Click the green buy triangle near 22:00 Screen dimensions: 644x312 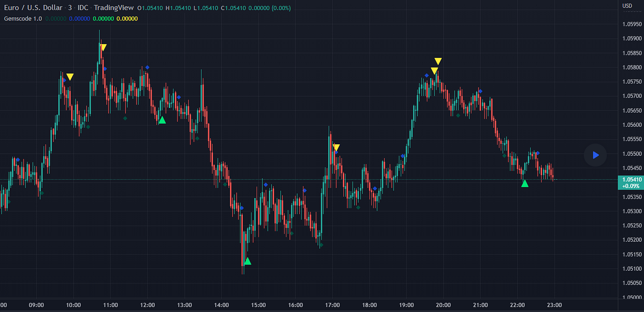(x=524, y=184)
